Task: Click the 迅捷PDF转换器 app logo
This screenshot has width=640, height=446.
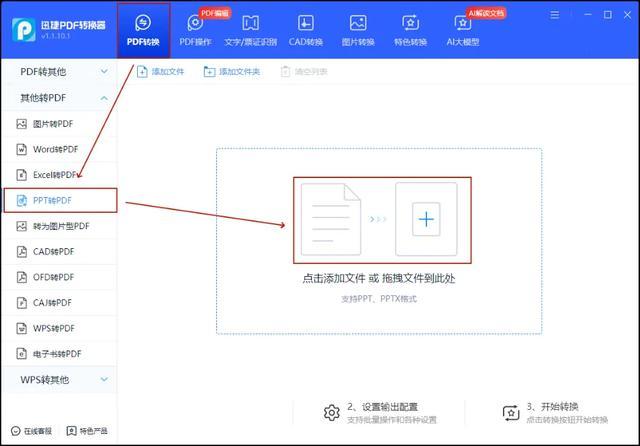Action: point(24,30)
